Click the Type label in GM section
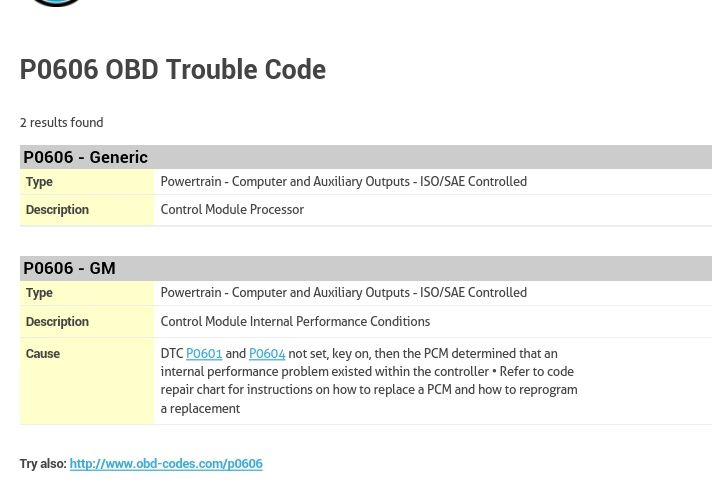 (x=39, y=293)
